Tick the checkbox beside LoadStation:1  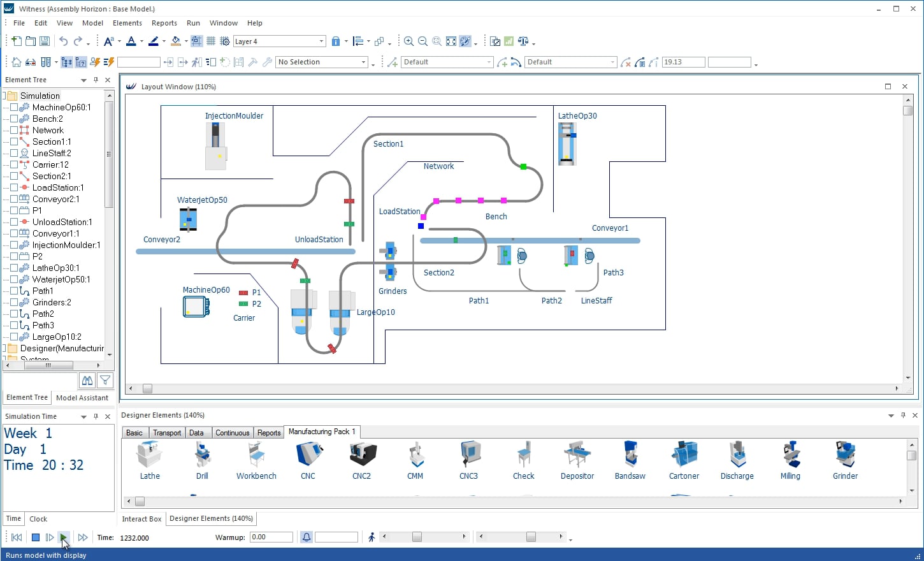14,187
